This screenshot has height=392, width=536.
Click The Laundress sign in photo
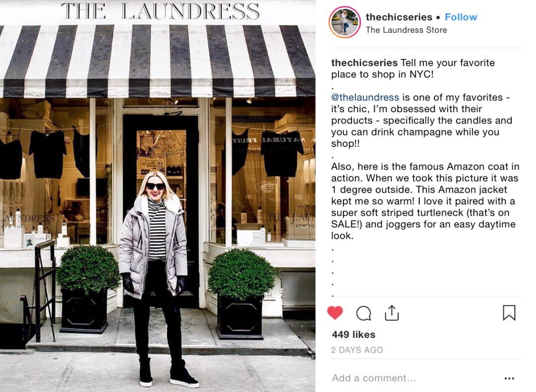pyautogui.click(x=160, y=11)
